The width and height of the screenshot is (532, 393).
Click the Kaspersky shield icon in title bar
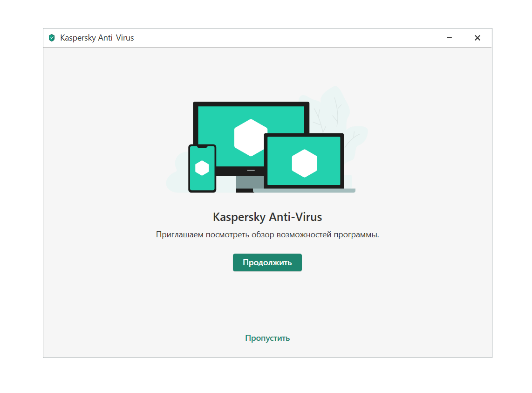coord(52,38)
